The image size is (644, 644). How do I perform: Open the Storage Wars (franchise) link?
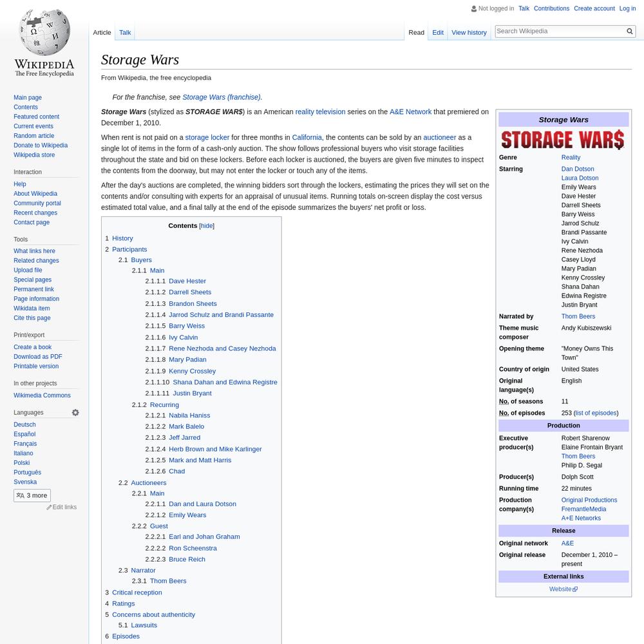(222, 97)
